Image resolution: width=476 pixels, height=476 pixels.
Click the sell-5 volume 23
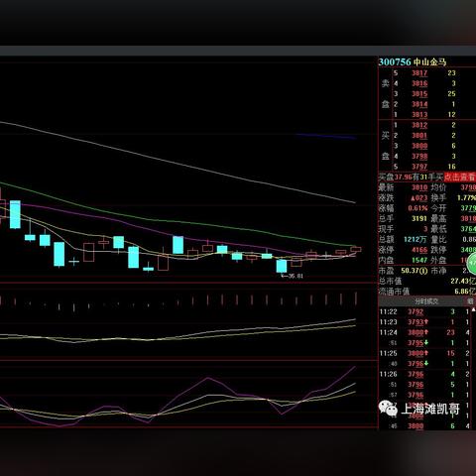[x=451, y=73]
